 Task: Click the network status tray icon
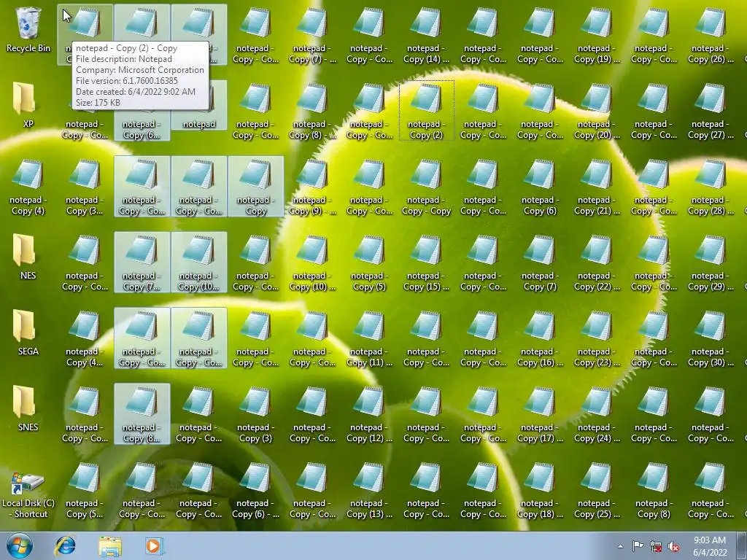click(656, 546)
